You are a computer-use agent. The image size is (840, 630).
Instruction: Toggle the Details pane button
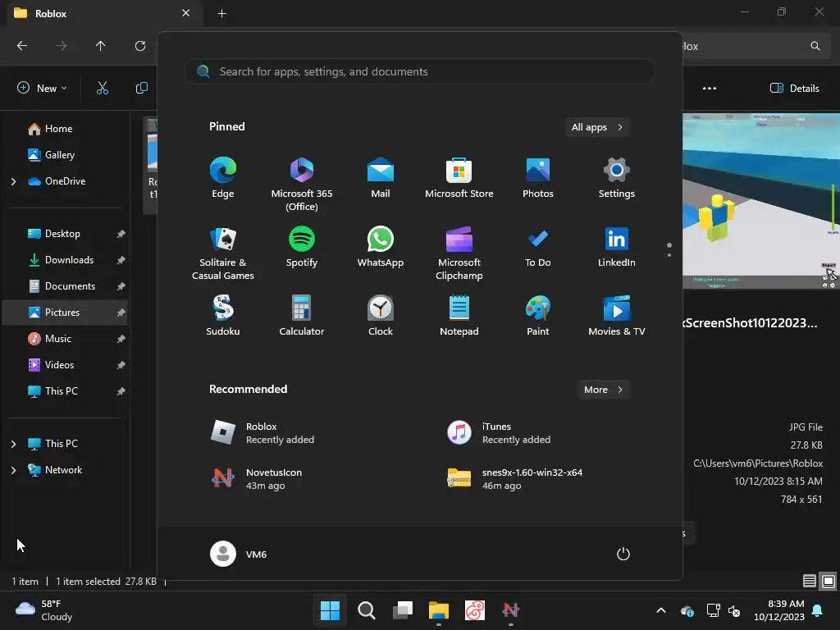pos(794,89)
